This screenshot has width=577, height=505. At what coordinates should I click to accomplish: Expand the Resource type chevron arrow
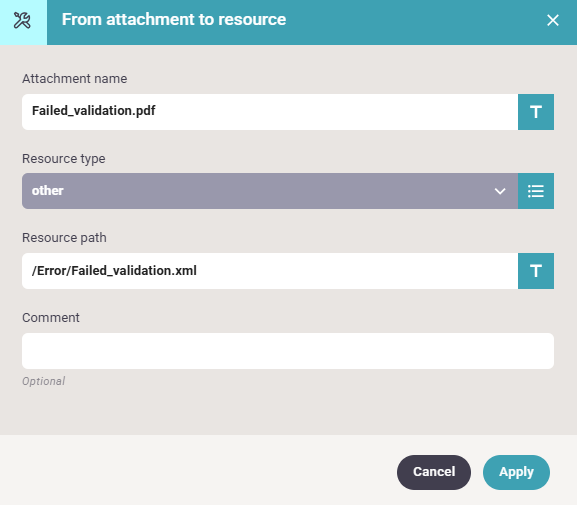coord(500,191)
